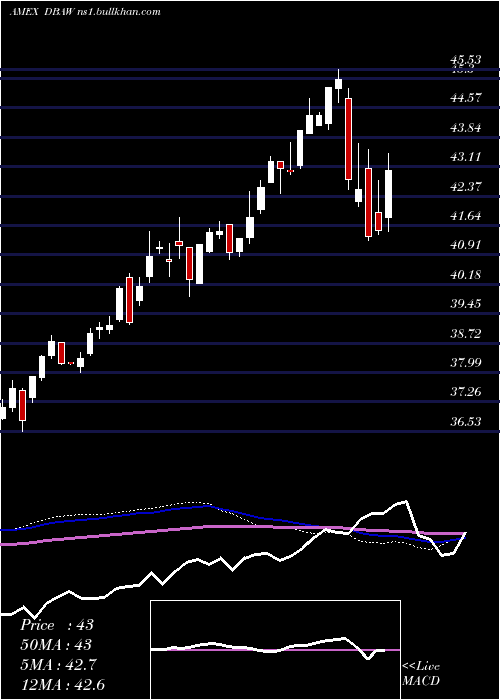Viewport: 500px width, 700px height.
Task: Click the 43.84 price axis label
Action: point(467,128)
